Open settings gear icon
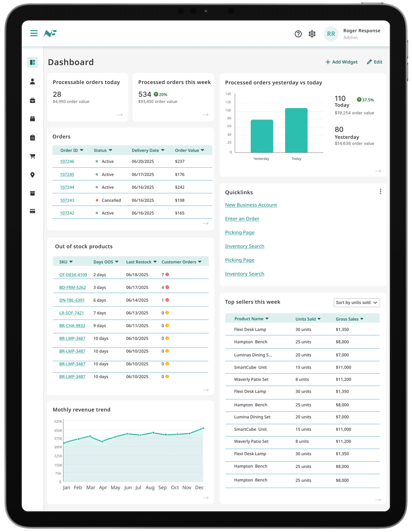Image resolution: width=412 pixels, height=532 pixels. tap(312, 34)
